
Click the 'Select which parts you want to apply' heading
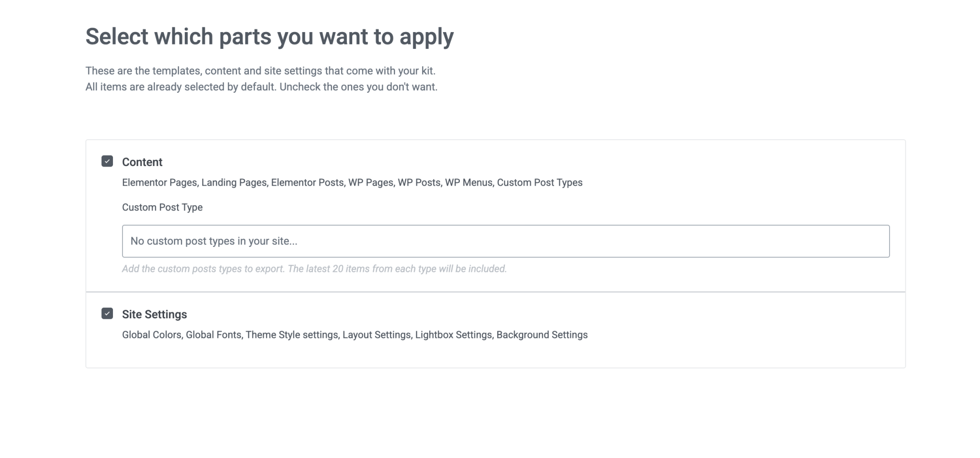269,36
